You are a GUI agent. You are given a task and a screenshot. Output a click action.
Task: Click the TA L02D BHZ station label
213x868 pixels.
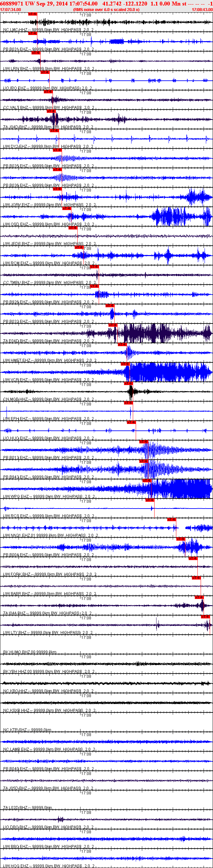pos(27,808)
